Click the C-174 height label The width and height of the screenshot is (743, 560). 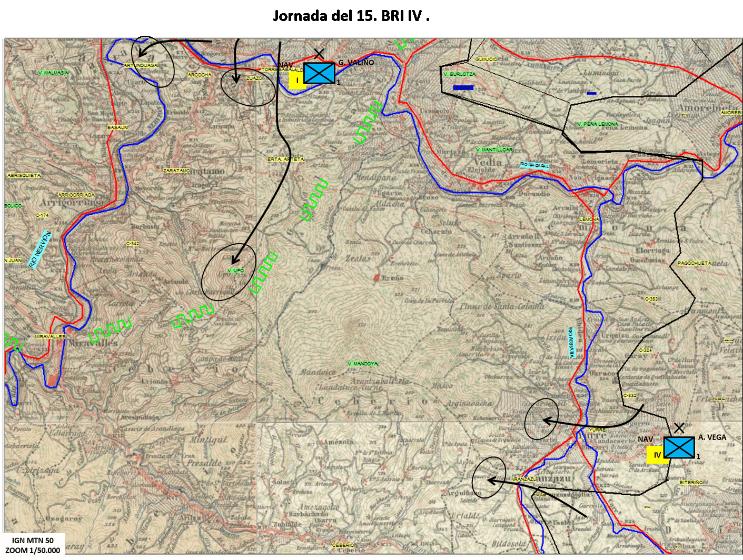tap(42, 215)
